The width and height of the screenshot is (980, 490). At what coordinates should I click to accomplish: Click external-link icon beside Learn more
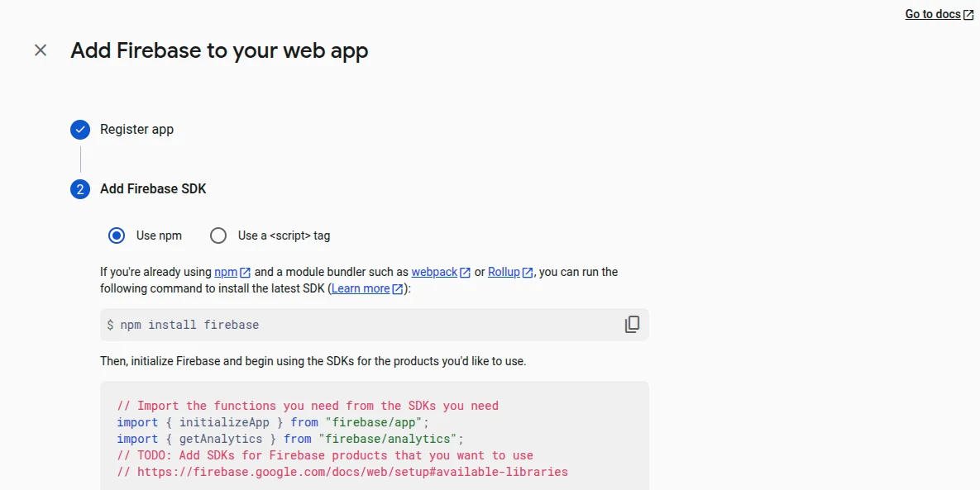398,289
